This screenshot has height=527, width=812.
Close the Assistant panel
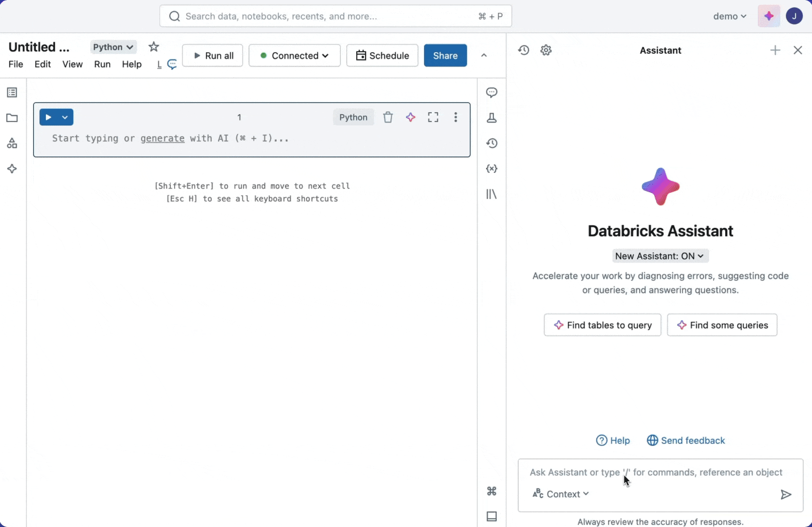click(798, 50)
